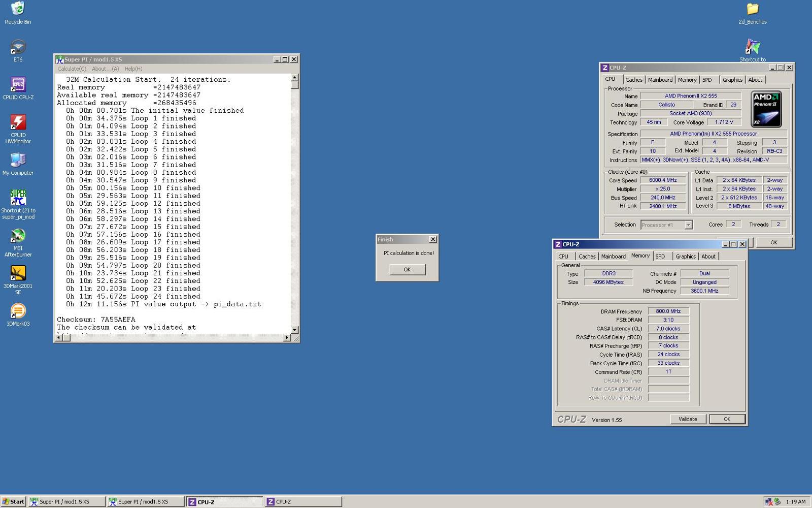Open the About...(A) menu in Super PI

pos(106,69)
